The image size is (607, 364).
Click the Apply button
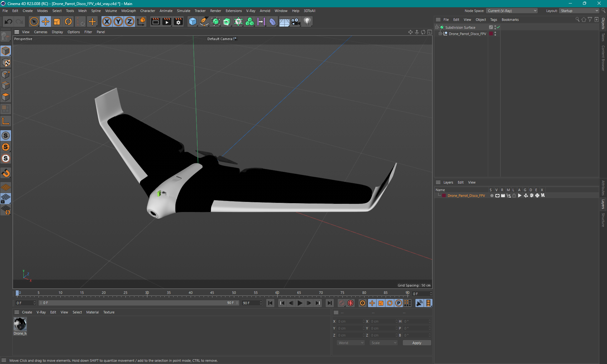click(x=417, y=343)
